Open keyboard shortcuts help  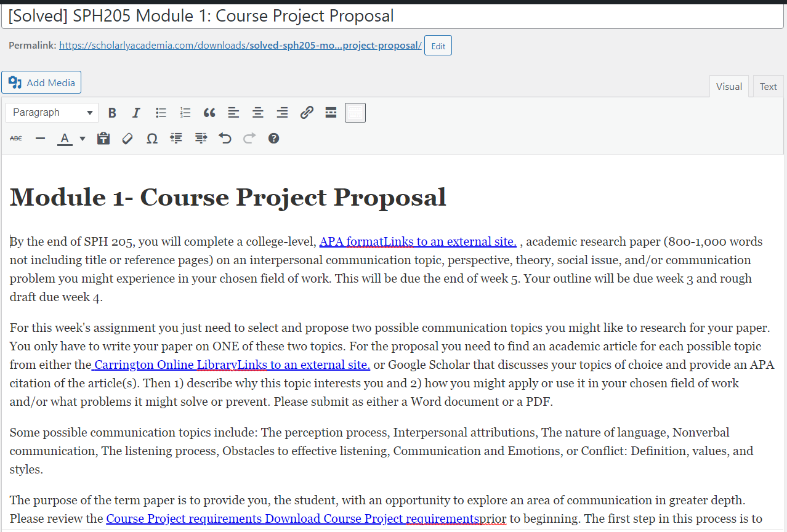[274, 139]
